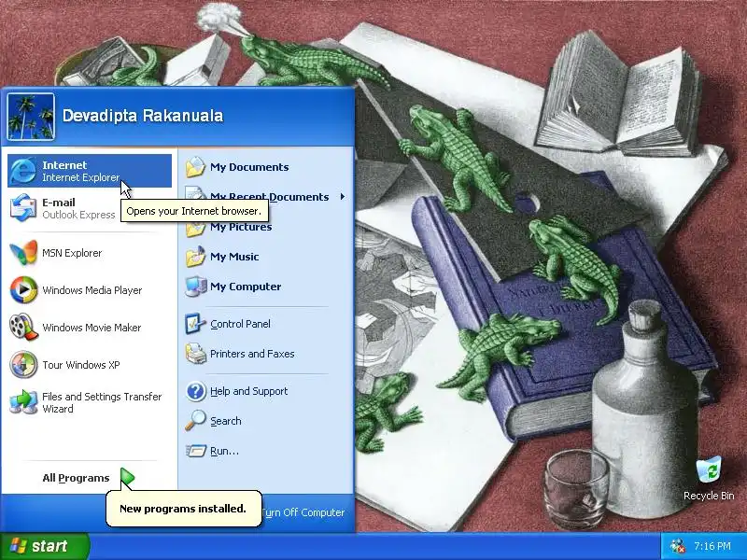The image size is (747, 560).
Task: Click the Search magnifying glass icon
Action: coord(195,421)
